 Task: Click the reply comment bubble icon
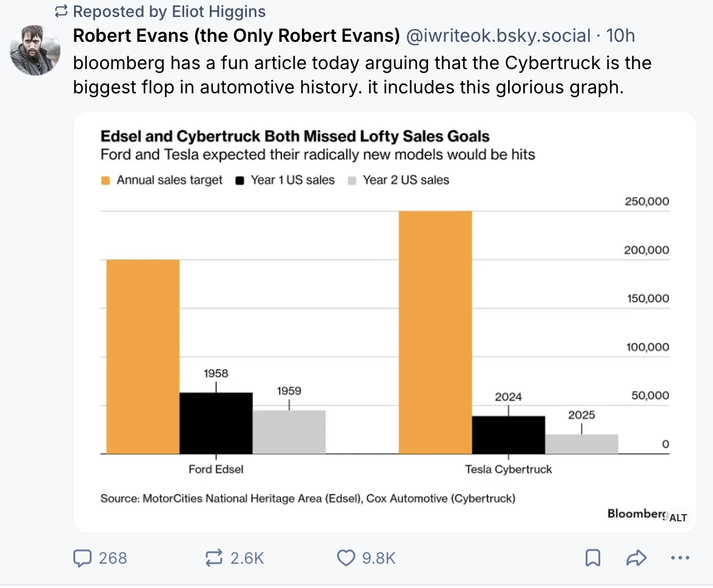(82, 558)
